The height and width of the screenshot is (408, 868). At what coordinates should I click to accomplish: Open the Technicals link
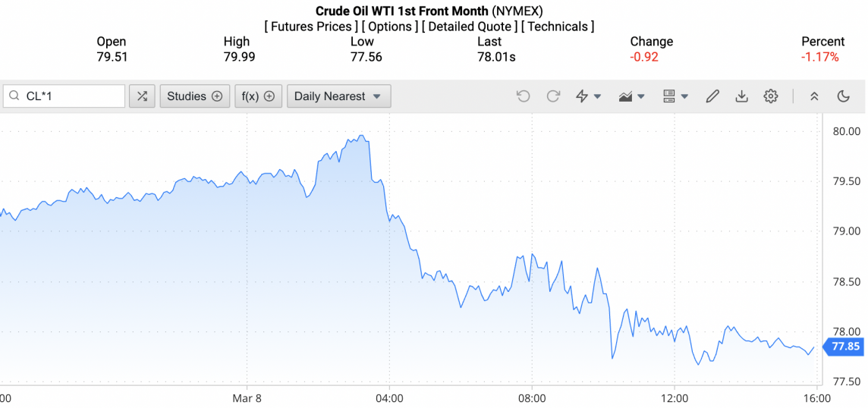click(x=558, y=27)
